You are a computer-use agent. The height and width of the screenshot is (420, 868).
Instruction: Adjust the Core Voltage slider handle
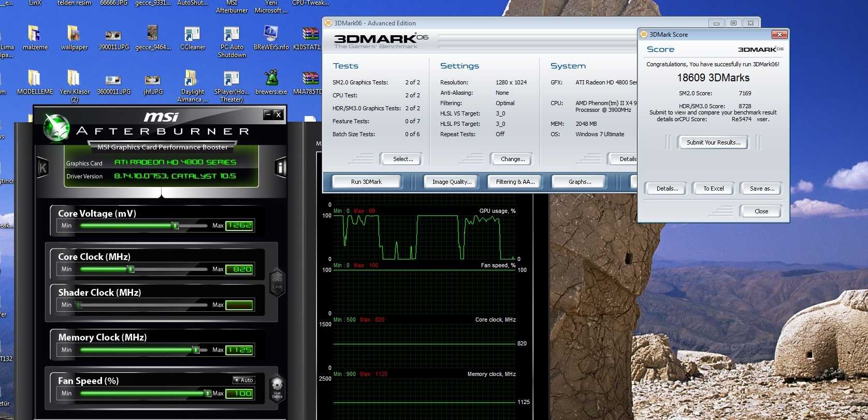[x=176, y=225]
